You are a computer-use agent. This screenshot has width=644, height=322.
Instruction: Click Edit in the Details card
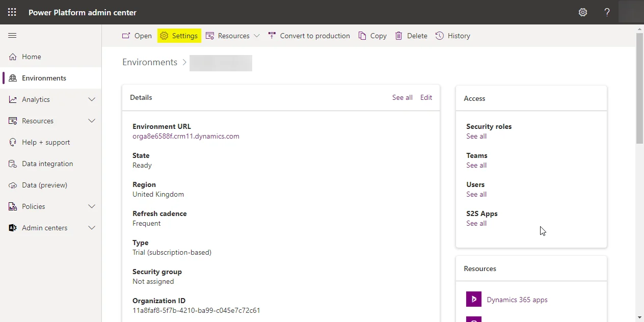point(426,97)
